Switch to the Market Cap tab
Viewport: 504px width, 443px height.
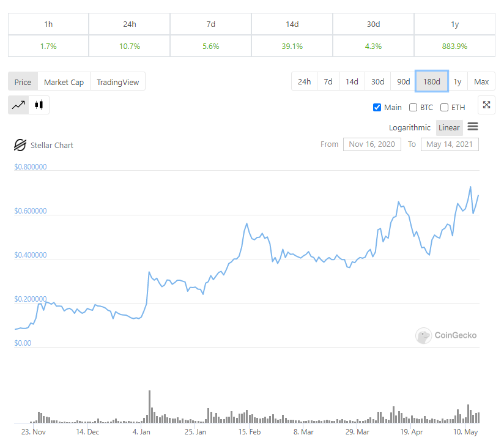(x=64, y=83)
